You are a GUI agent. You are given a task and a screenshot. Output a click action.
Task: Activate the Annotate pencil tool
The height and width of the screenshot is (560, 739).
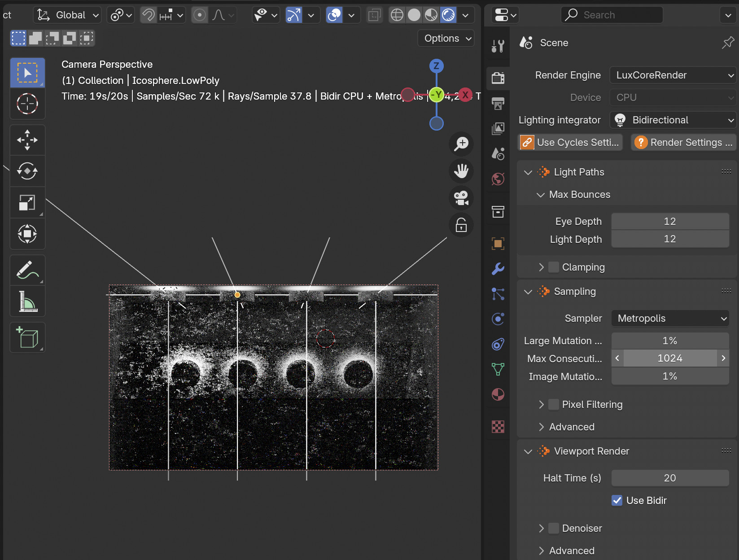(27, 270)
